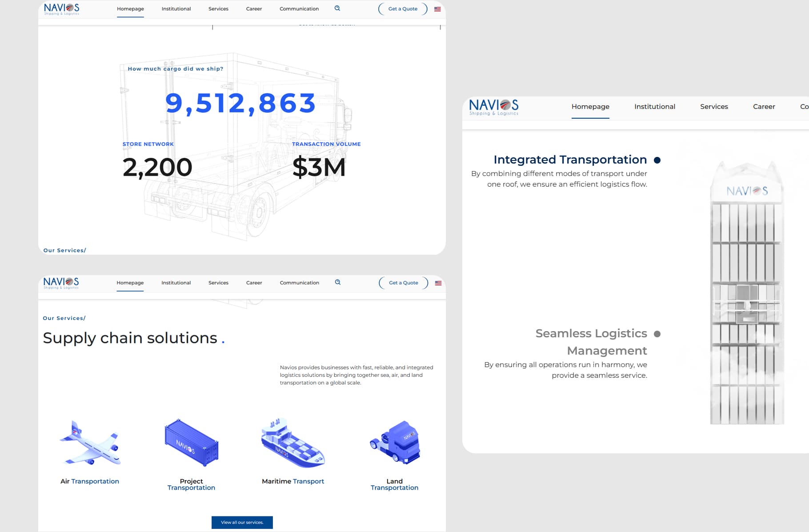This screenshot has width=809, height=532.
Task: Open the Air Transportation text link
Action: [x=90, y=481]
